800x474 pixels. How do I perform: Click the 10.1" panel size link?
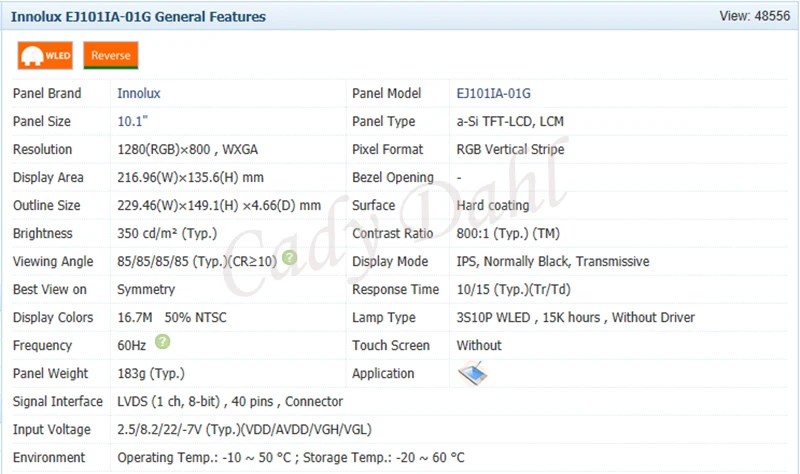[132, 121]
